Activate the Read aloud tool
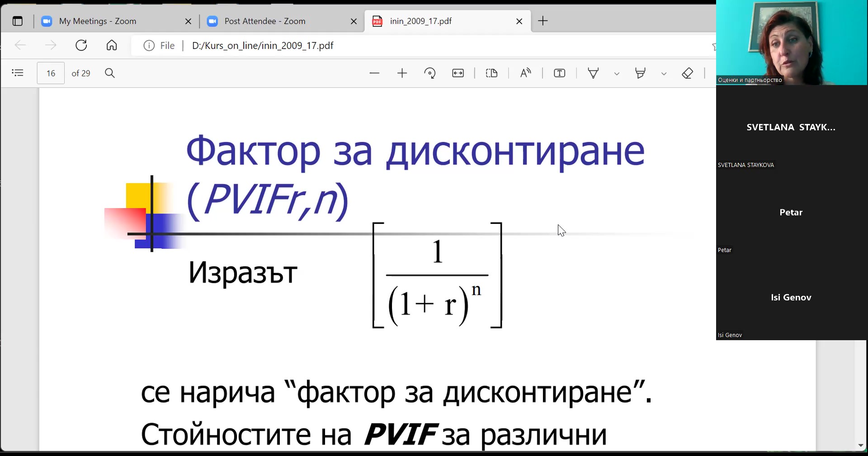Viewport: 868px width, 456px height. click(525, 73)
